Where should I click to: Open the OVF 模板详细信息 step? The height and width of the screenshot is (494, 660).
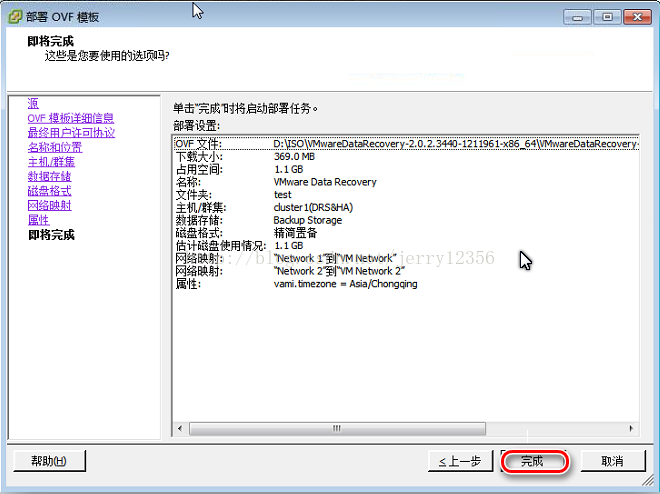tap(71, 118)
